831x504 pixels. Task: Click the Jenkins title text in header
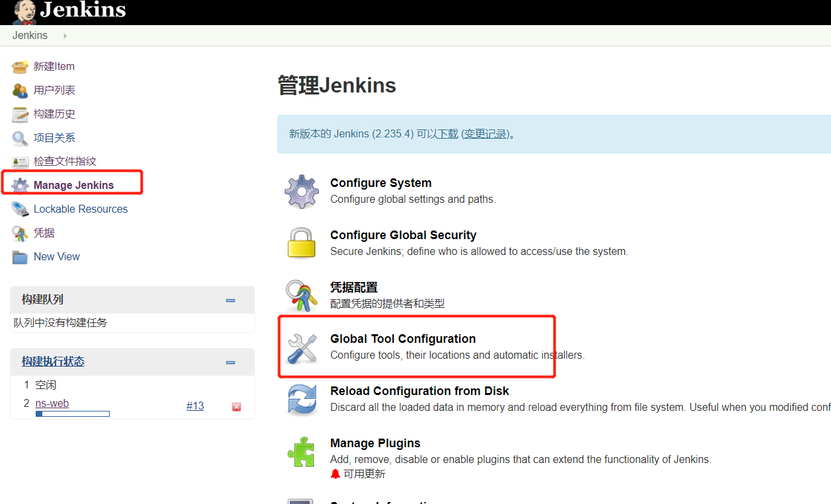pos(83,11)
